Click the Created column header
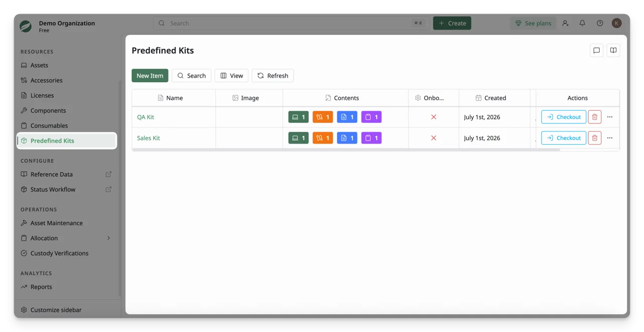Screen dimensions: 644x332 pyautogui.click(x=495, y=98)
